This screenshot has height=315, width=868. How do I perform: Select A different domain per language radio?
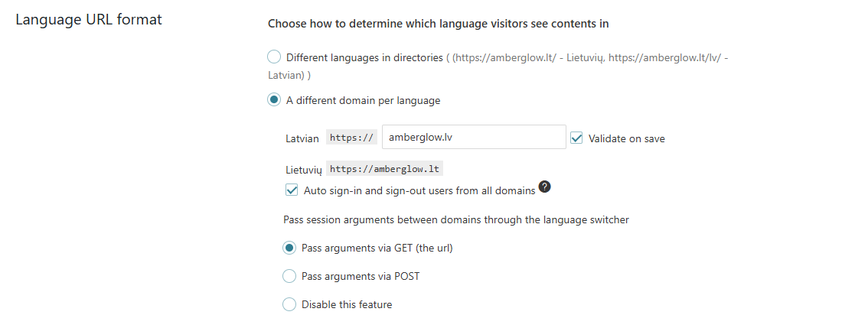coord(274,100)
